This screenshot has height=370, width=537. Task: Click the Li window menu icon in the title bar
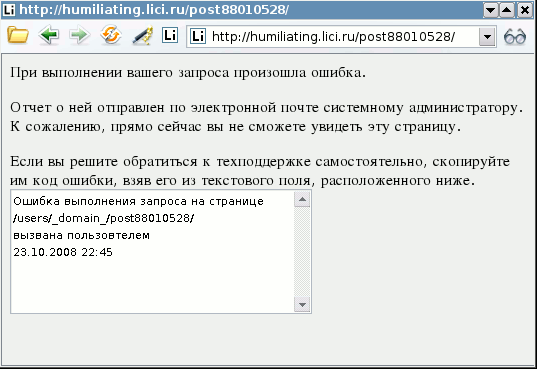click(9, 10)
